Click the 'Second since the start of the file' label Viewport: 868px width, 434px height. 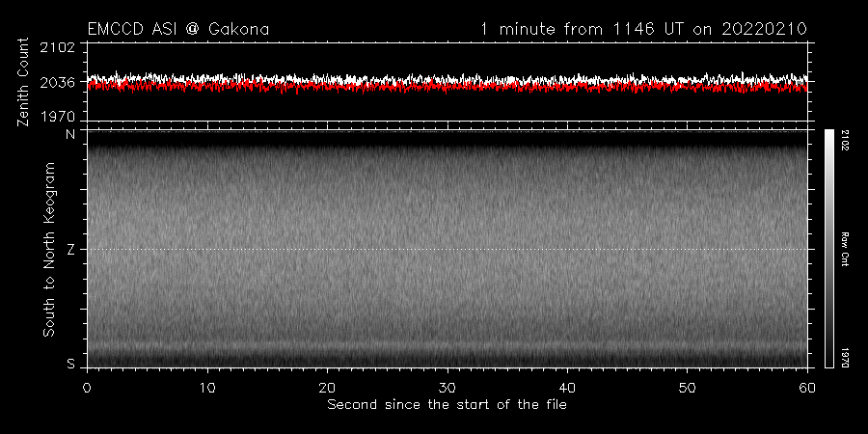[447, 405]
